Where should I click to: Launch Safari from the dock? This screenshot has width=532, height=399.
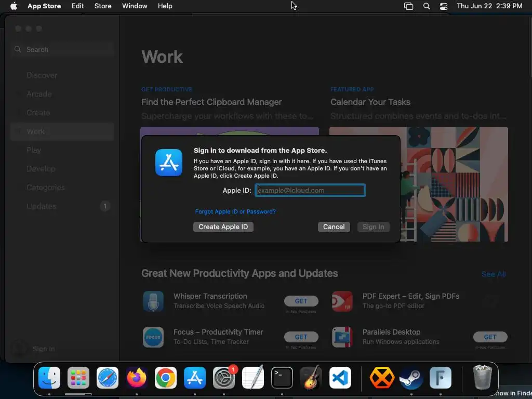(x=108, y=378)
